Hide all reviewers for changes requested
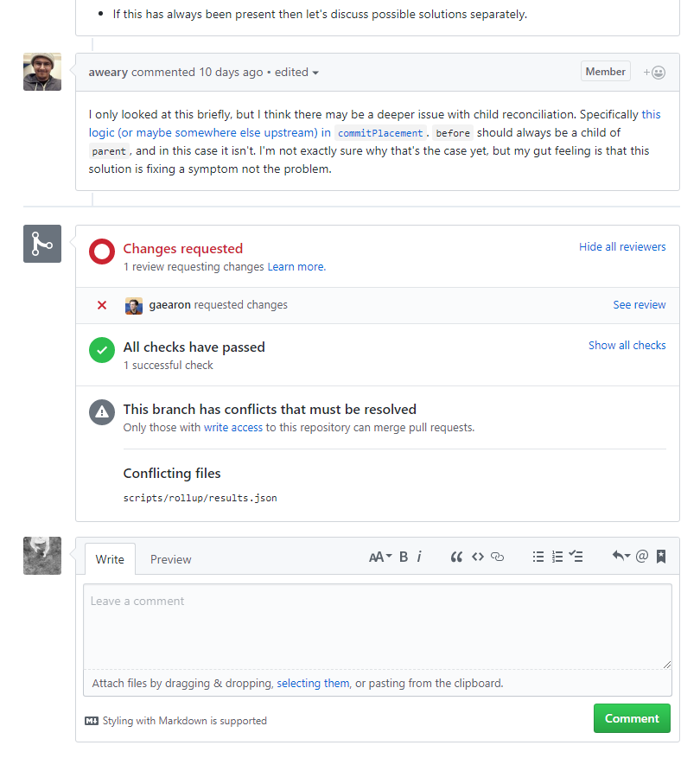The width and height of the screenshot is (700, 758). tap(622, 246)
